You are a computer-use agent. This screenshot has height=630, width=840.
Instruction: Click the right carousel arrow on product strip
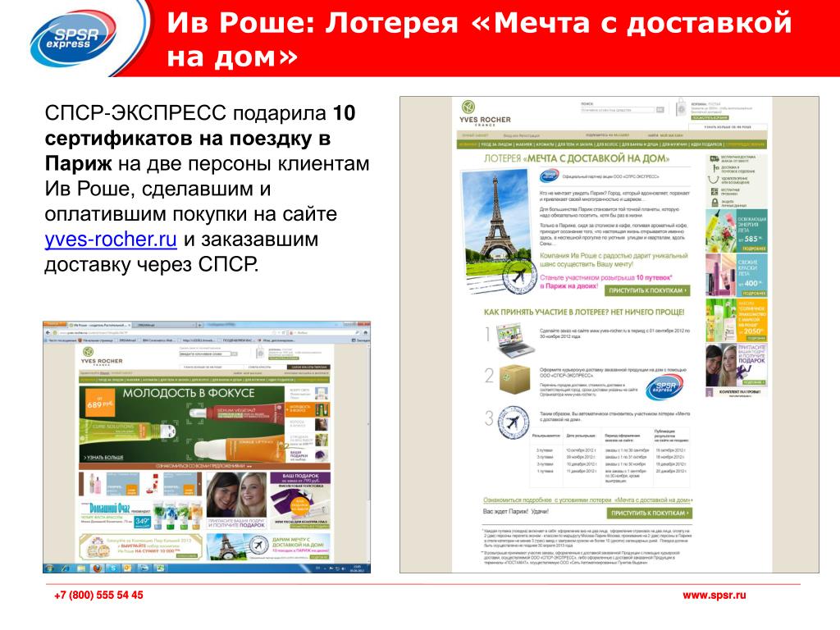(x=199, y=484)
